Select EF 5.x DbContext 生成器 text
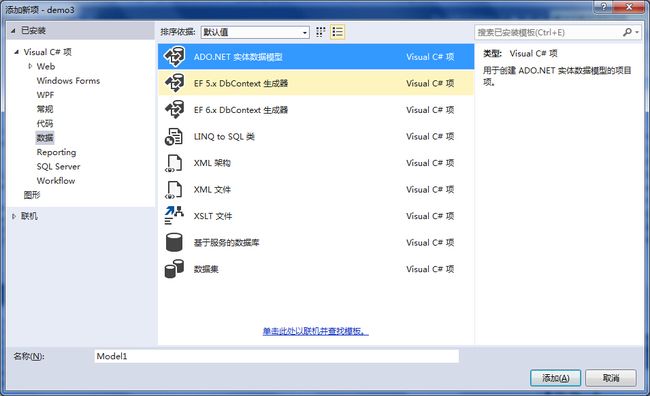This screenshot has width=650, height=396. (x=241, y=83)
